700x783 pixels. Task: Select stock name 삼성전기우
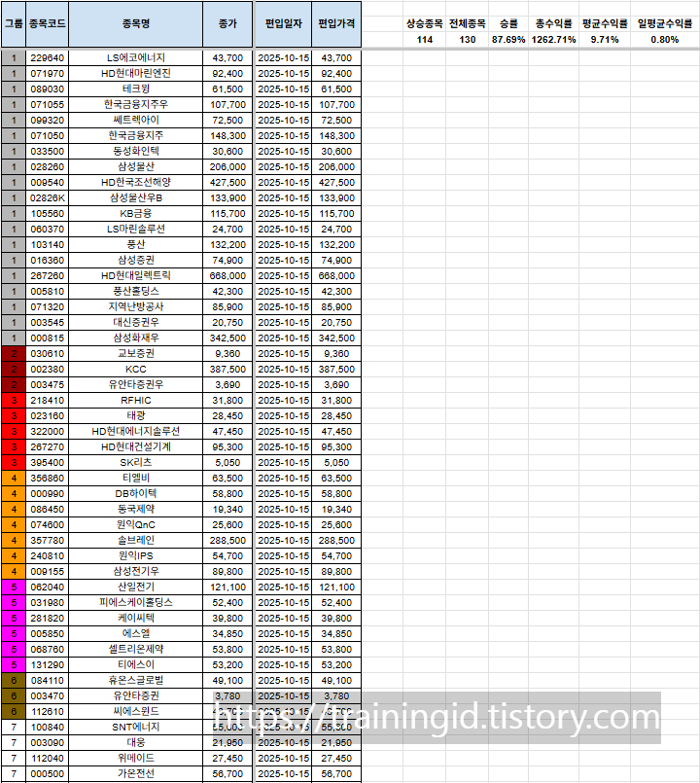tap(136, 571)
